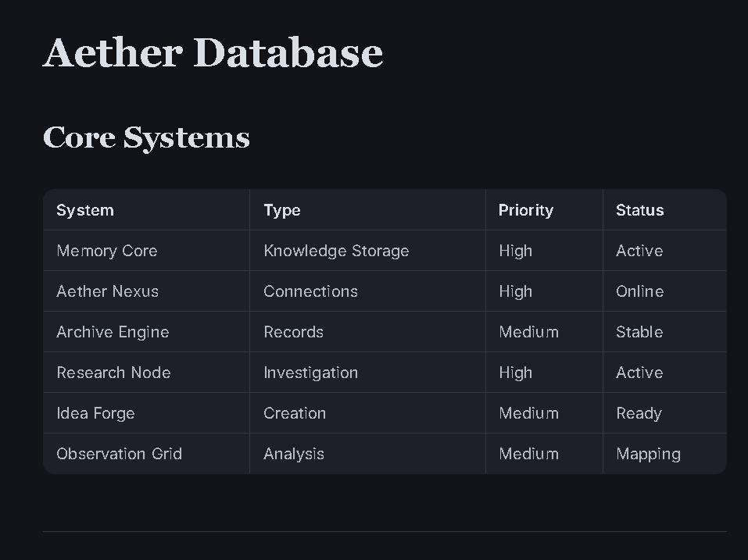Click the Memory Core cell
This screenshot has width=748, height=560.
point(146,251)
